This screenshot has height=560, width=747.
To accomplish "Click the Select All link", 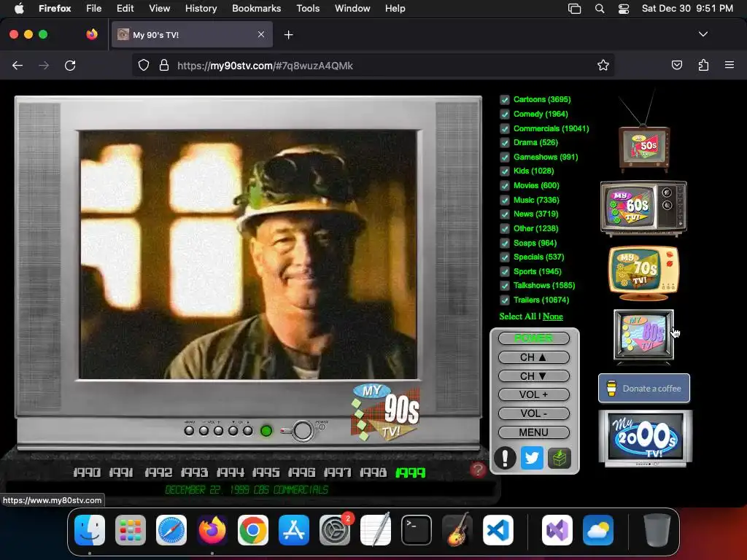I will [517, 316].
